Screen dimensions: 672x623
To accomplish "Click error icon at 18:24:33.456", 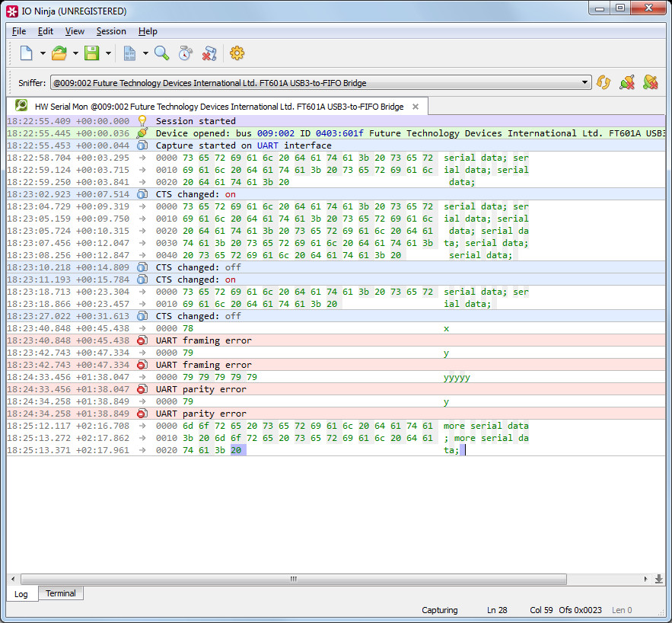I will 142,389.
